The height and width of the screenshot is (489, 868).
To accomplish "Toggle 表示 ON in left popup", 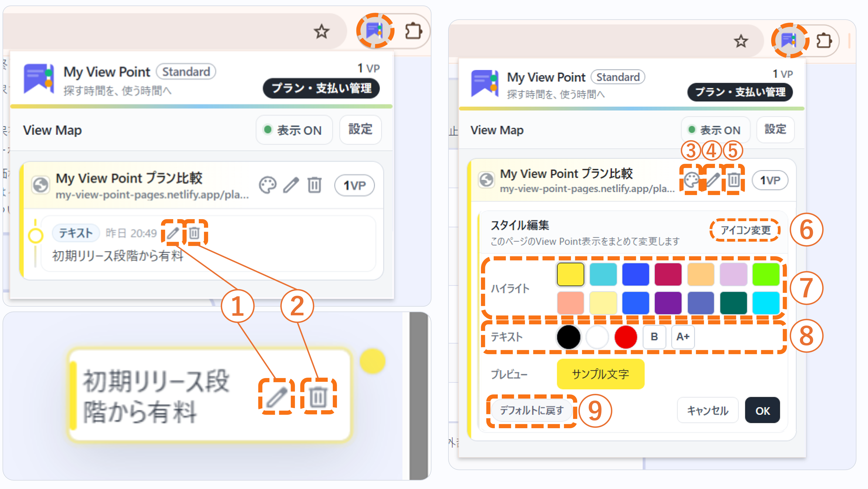I will [294, 130].
